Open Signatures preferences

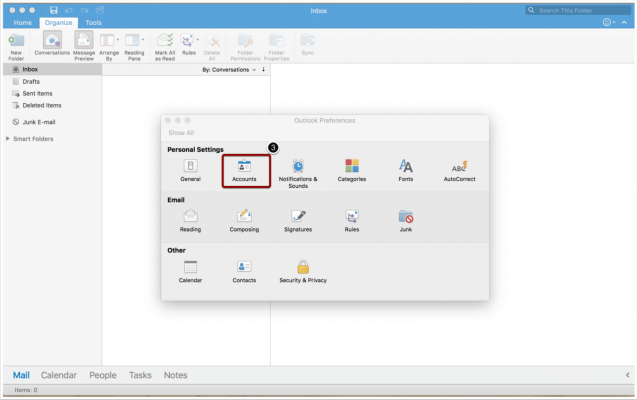pyautogui.click(x=298, y=221)
